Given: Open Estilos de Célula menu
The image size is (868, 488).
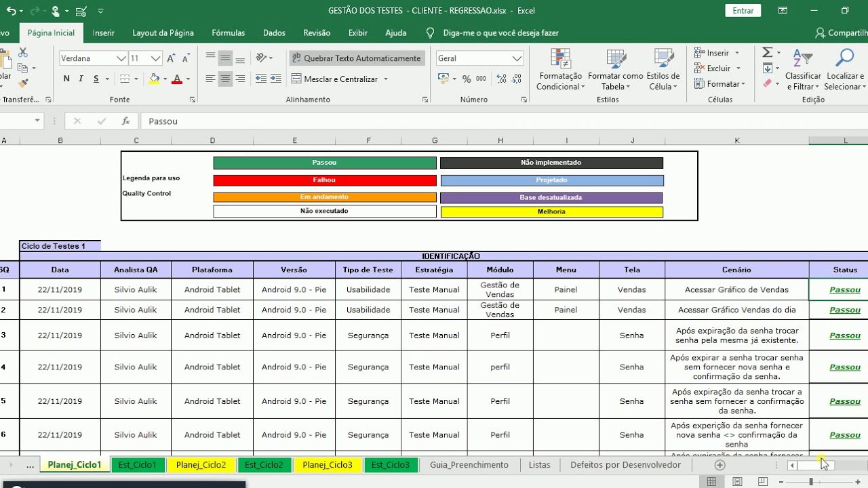Looking at the screenshot, I should [x=663, y=69].
